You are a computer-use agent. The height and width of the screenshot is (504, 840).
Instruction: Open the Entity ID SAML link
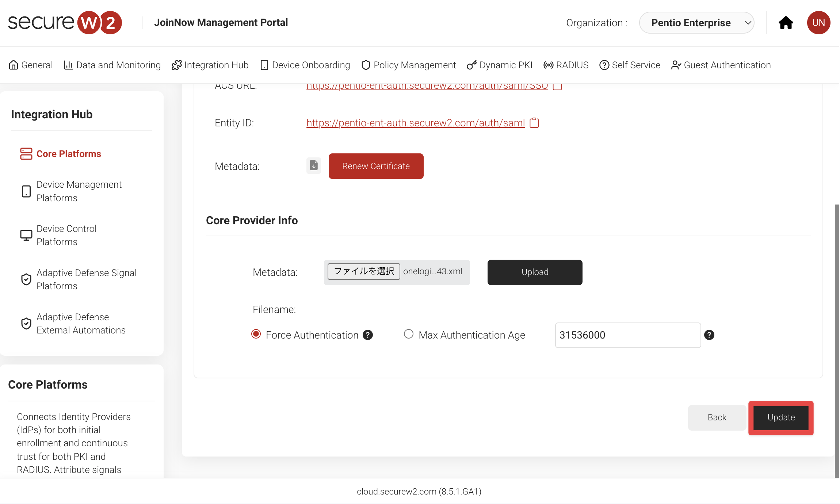tap(416, 123)
